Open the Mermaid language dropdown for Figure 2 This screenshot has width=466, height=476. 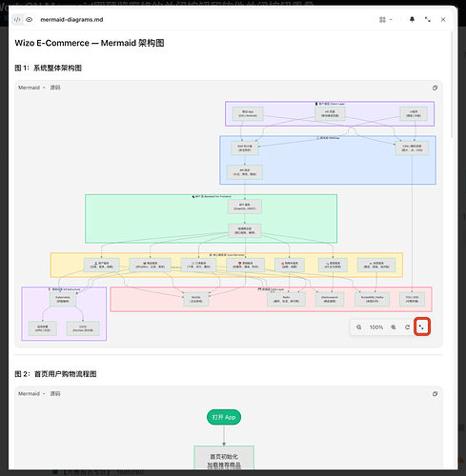pos(31,393)
